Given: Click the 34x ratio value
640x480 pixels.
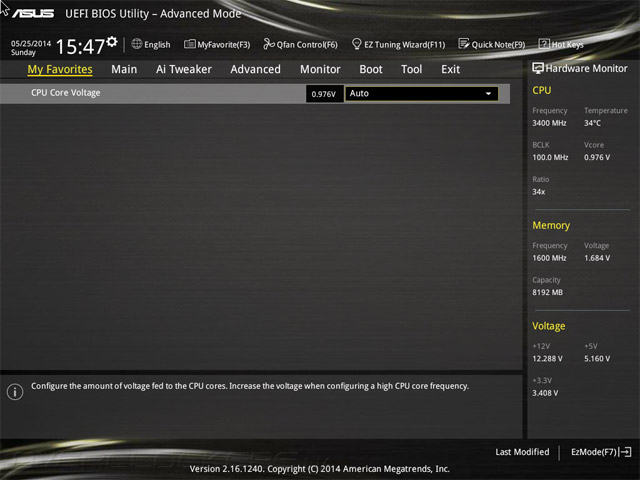Looking at the screenshot, I should point(538,191).
